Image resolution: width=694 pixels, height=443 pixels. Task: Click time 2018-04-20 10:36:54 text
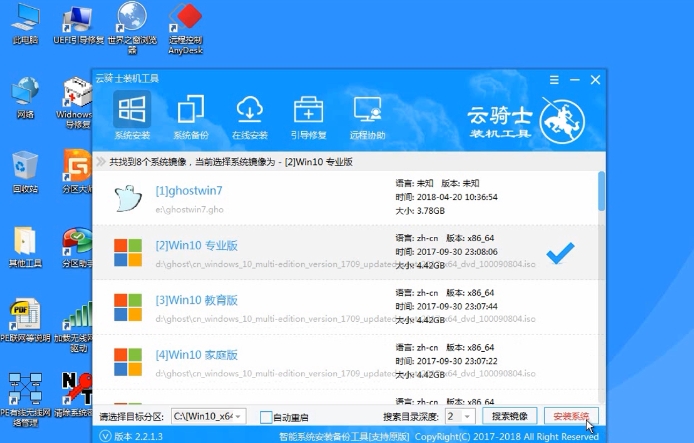pos(447,197)
